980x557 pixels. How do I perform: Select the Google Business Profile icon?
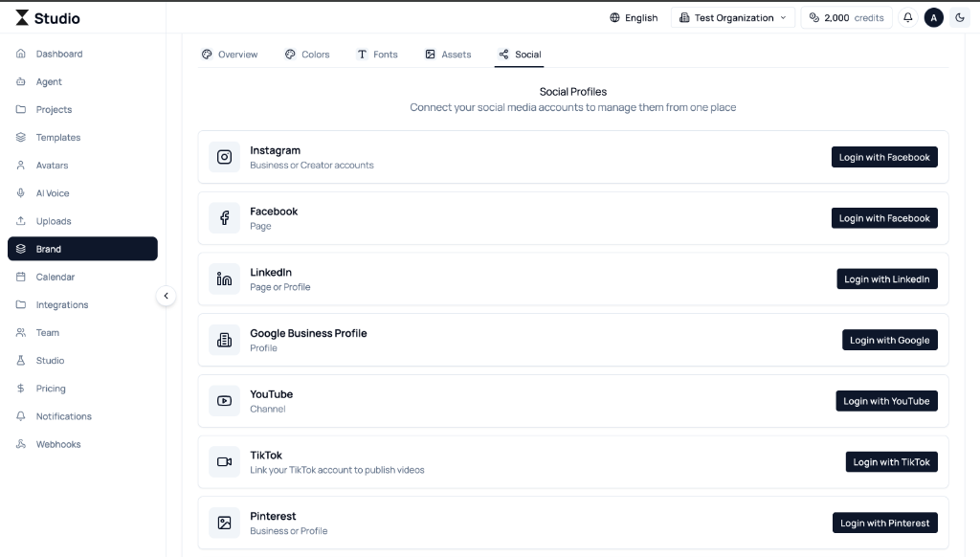point(224,340)
